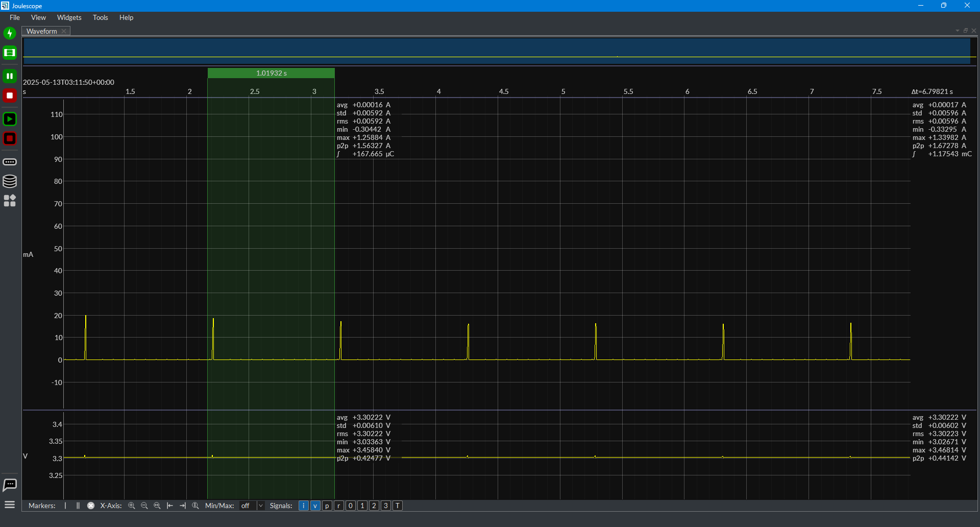Viewport: 980px width, 527px height.
Task: Add a dual marker with the double-bar button
Action: (78, 506)
